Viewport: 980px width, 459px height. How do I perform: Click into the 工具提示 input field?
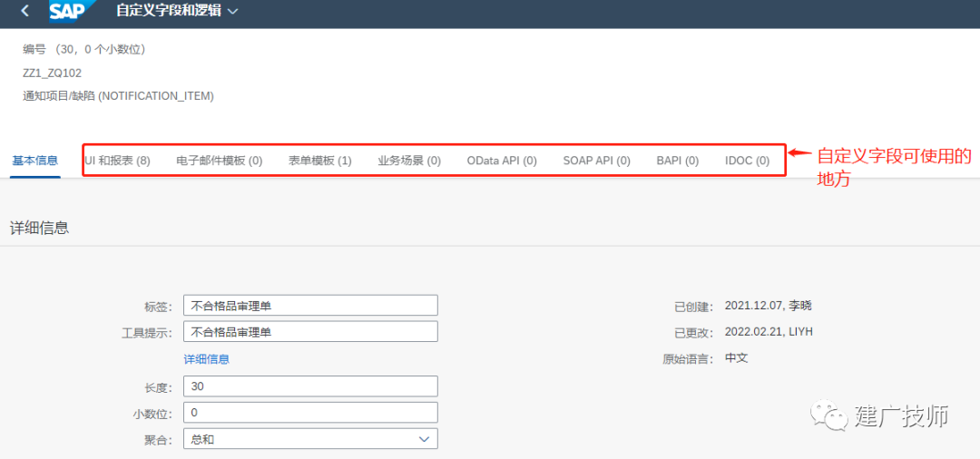tap(310, 332)
